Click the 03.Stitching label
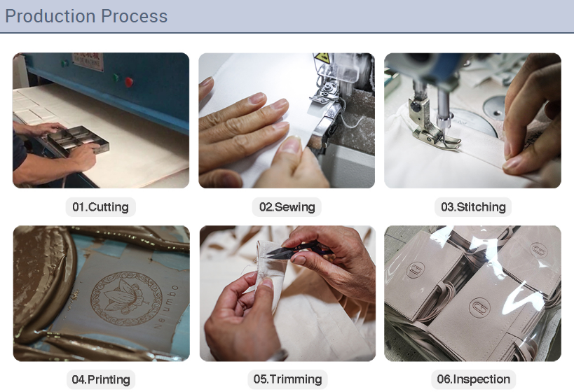 coord(473,207)
